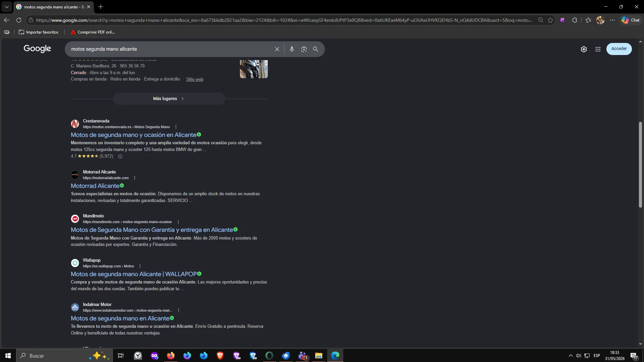Viewport: 644px width, 362px height.
Task: Open 'Motos de Segunda Mano con Garantía' Mundimoto link
Action: click(x=152, y=230)
